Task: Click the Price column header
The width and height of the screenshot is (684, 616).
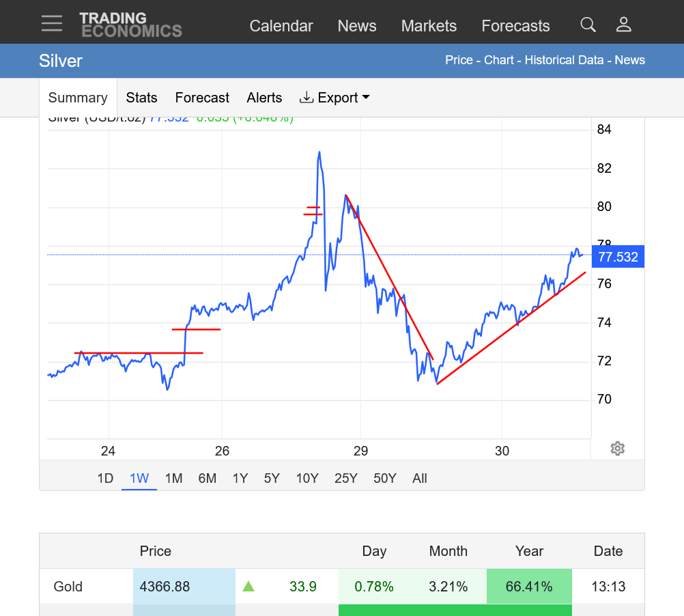Action: point(156,551)
